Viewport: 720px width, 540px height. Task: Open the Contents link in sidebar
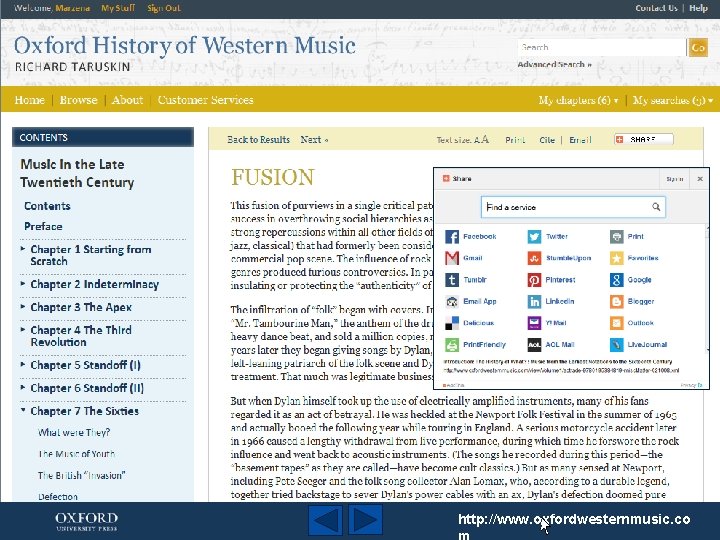[x=47, y=206]
